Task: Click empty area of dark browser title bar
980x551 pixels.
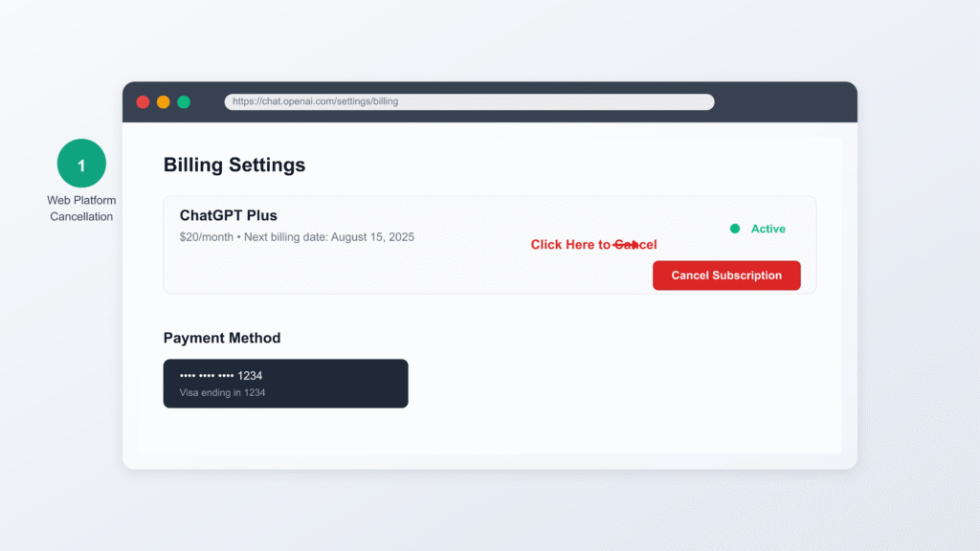Action: (785, 102)
